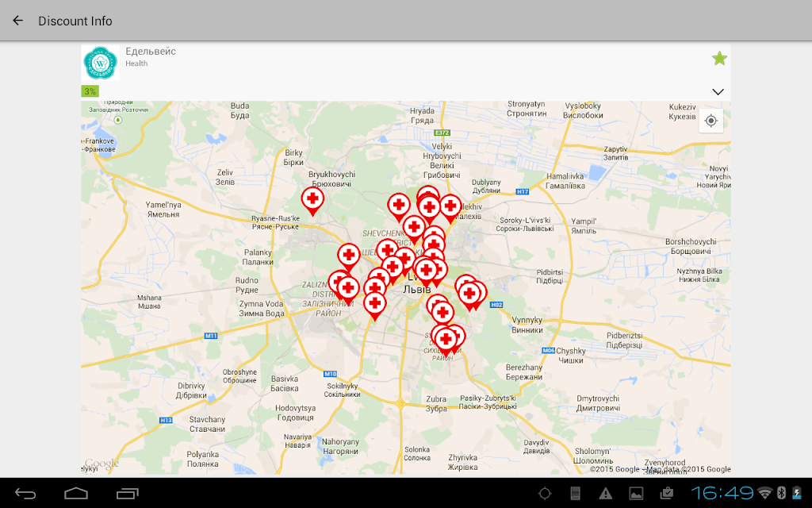
Task: Select the pin east of Palanky
Action: pos(349,256)
